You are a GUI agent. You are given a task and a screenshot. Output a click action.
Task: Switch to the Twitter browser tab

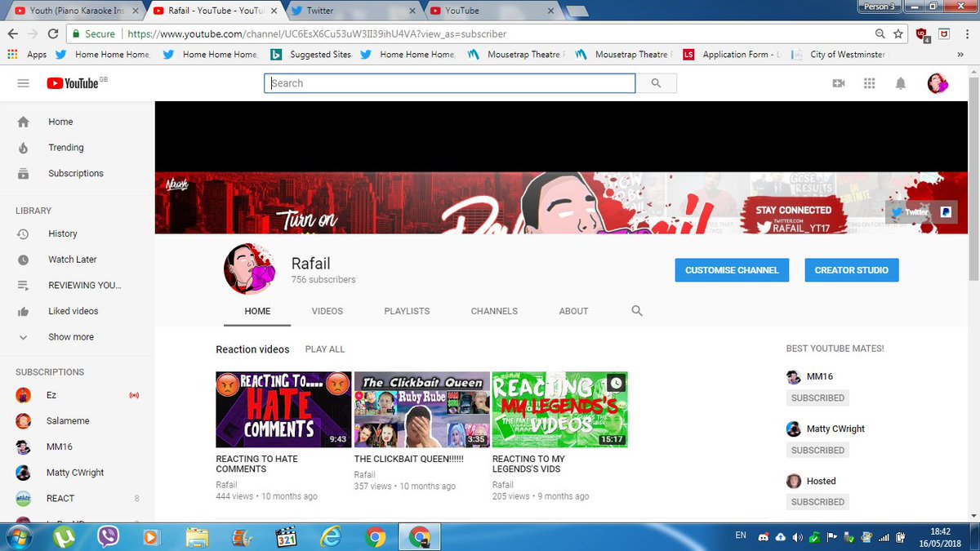[353, 11]
